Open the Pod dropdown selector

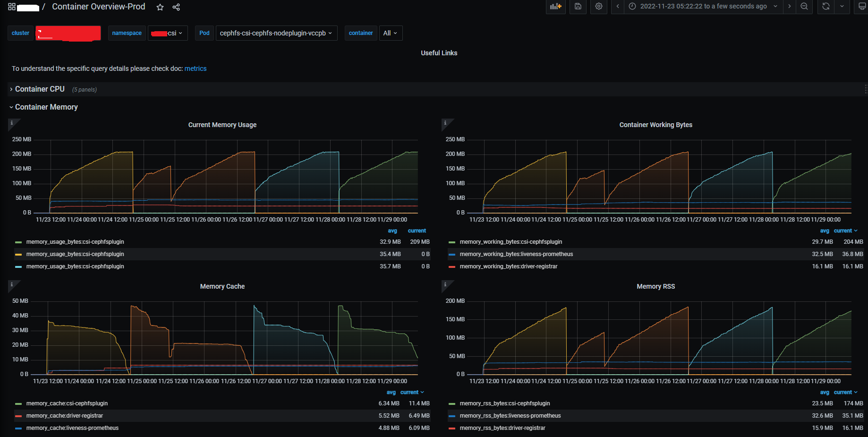point(276,33)
